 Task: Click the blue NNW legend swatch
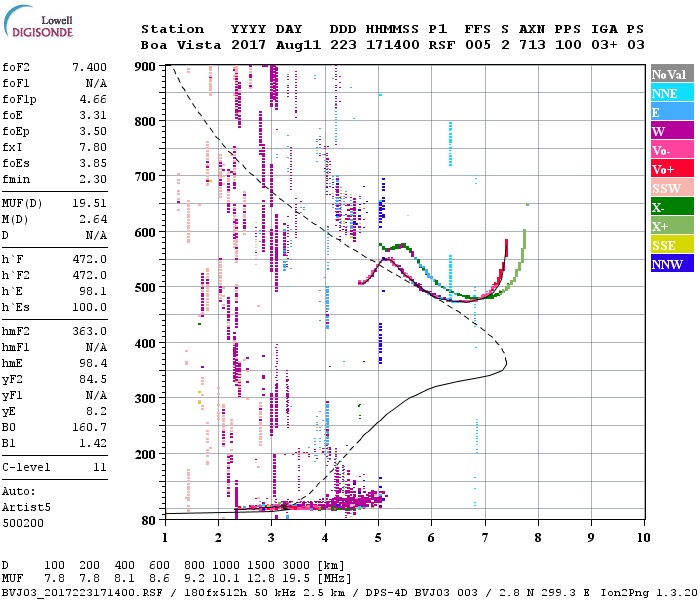(x=671, y=264)
